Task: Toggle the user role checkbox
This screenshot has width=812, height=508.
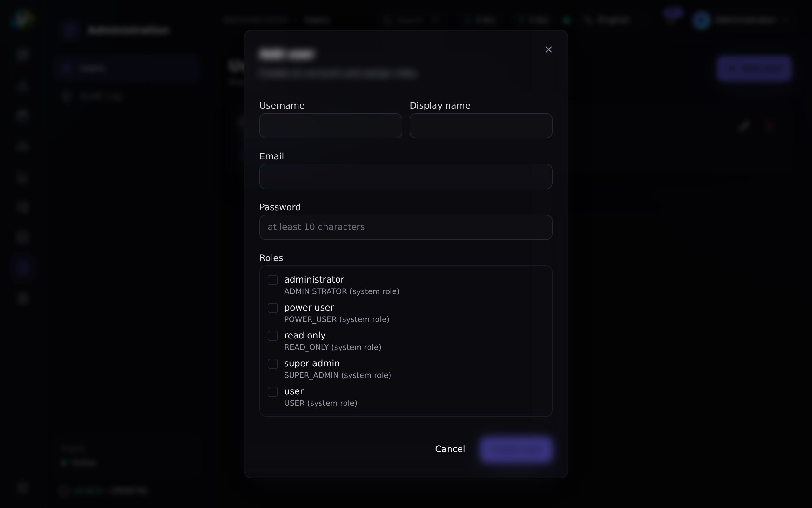Action: pyautogui.click(x=273, y=391)
